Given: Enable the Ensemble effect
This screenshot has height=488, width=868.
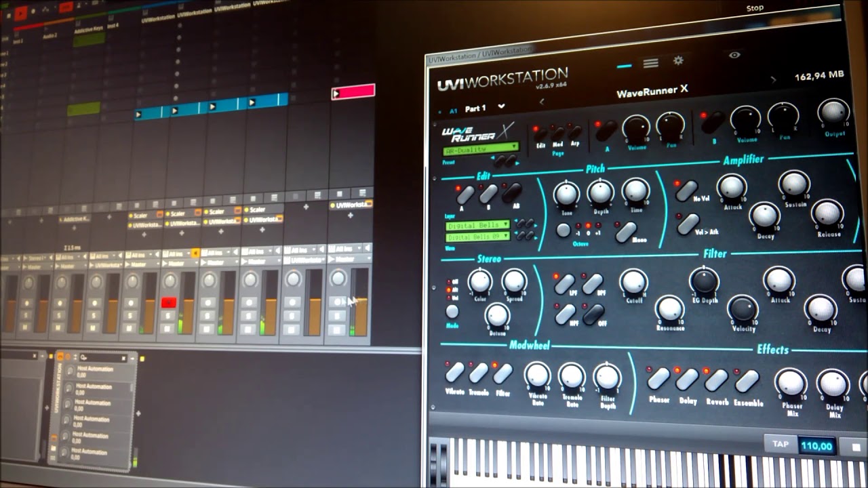Looking at the screenshot, I should 747,381.
